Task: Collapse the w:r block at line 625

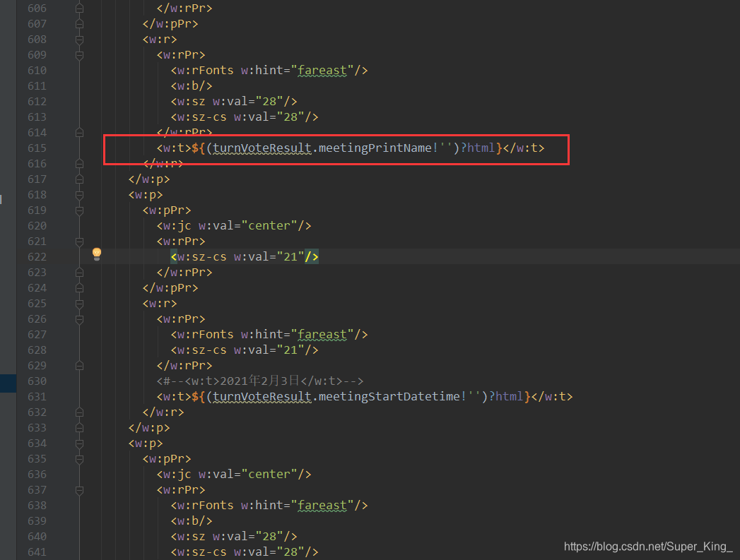Action: pyautogui.click(x=79, y=304)
